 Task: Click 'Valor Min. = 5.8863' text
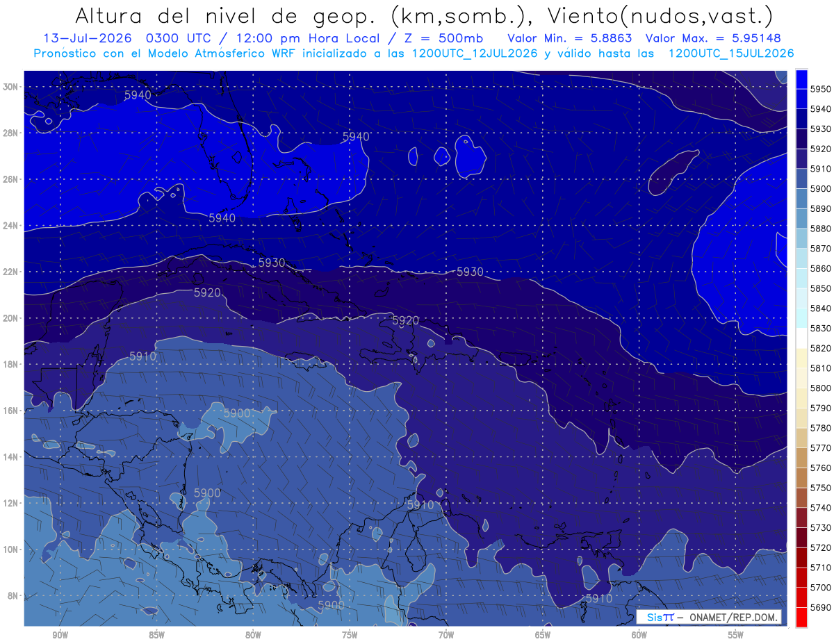point(570,38)
